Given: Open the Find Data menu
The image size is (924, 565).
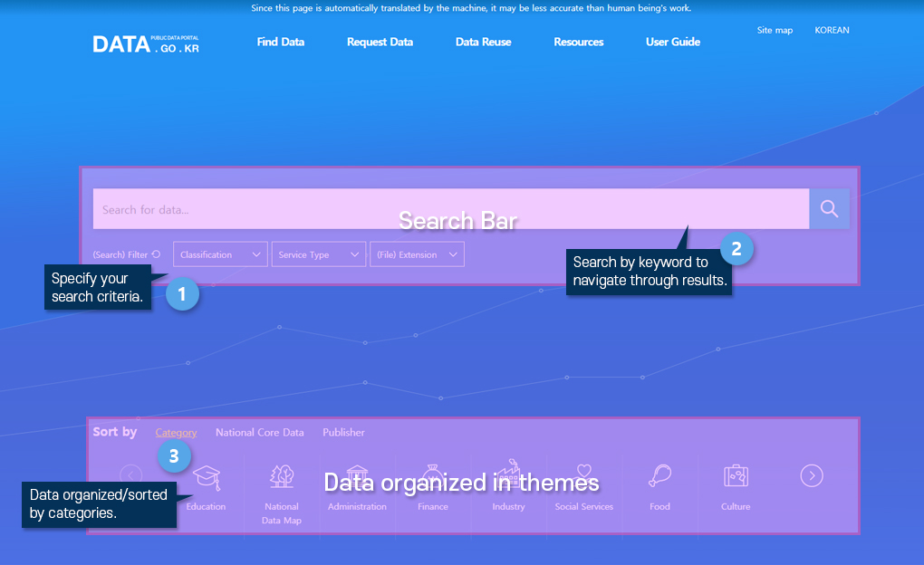Looking at the screenshot, I should click(x=281, y=42).
